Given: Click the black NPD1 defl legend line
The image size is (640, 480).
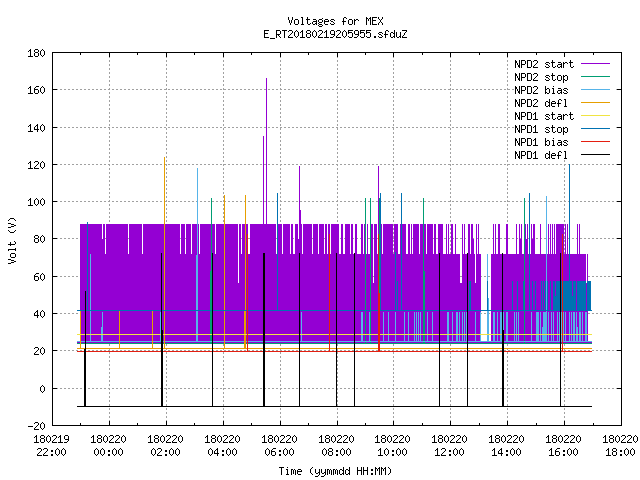Looking at the screenshot, I should tap(595, 155).
